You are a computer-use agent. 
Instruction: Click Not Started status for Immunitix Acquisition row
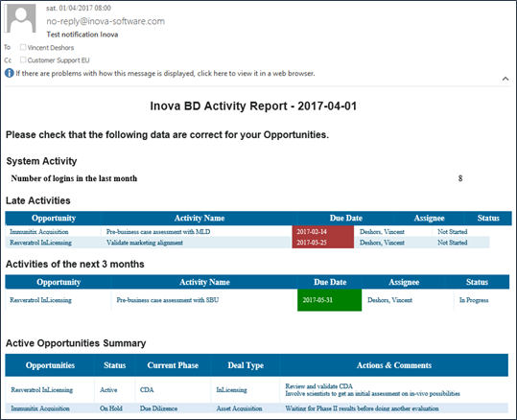(x=453, y=232)
